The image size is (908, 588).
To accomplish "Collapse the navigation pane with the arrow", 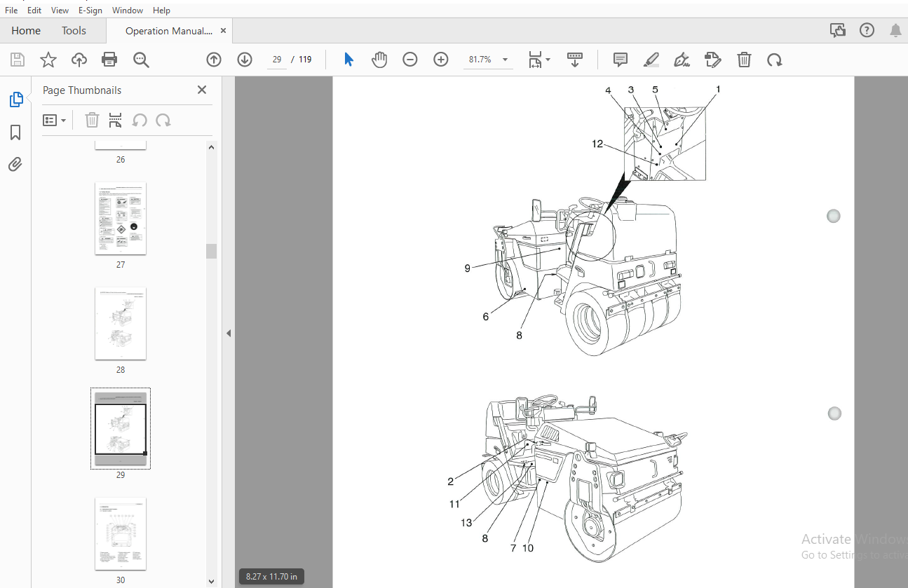I will 229,334.
